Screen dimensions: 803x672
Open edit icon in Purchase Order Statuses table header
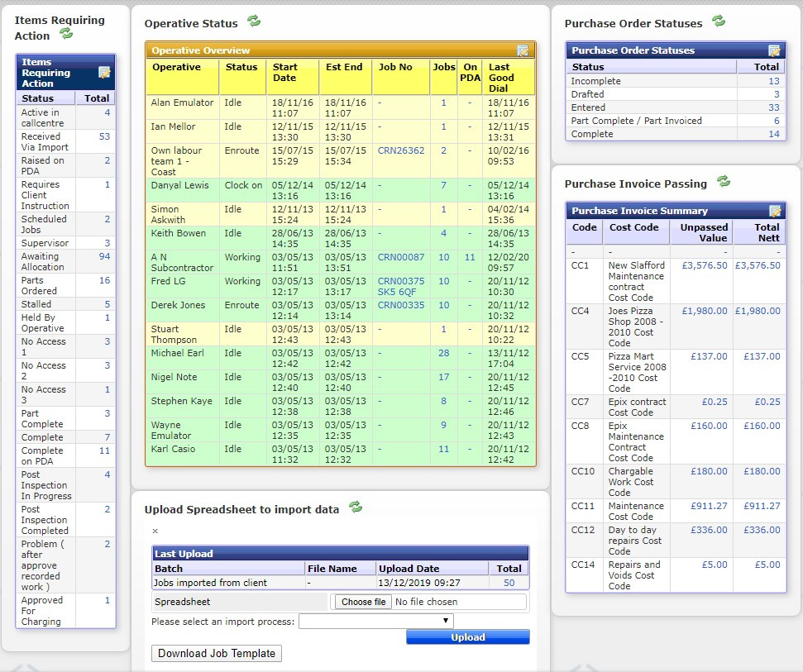[774, 50]
